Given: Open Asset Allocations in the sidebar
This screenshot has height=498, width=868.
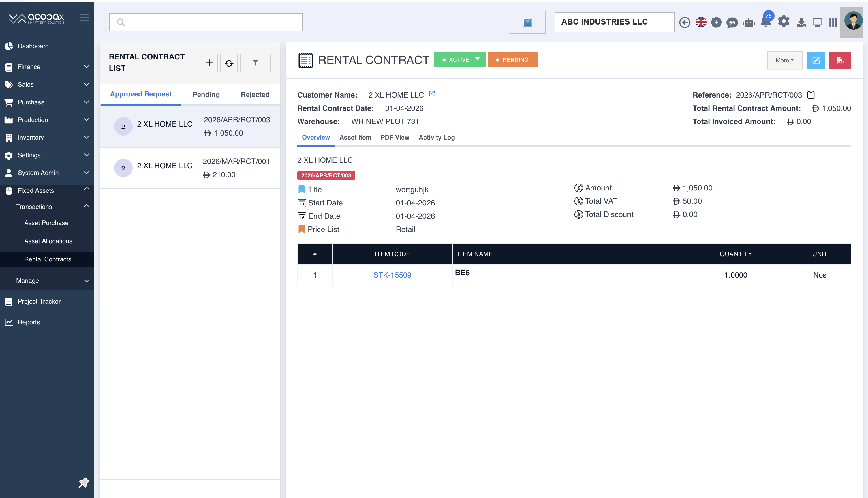Looking at the screenshot, I should 48,241.
